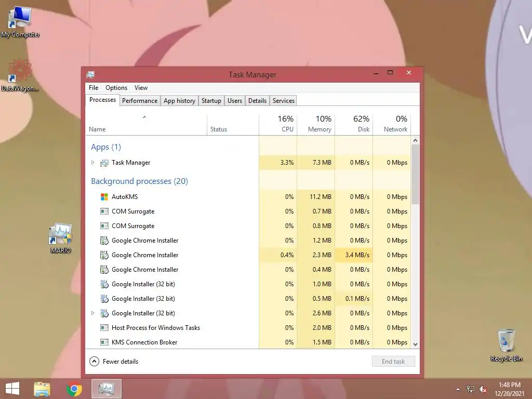Select the COM Surrogate icon with 0.8 MB memory

pyautogui.click(x=104, y=226)
